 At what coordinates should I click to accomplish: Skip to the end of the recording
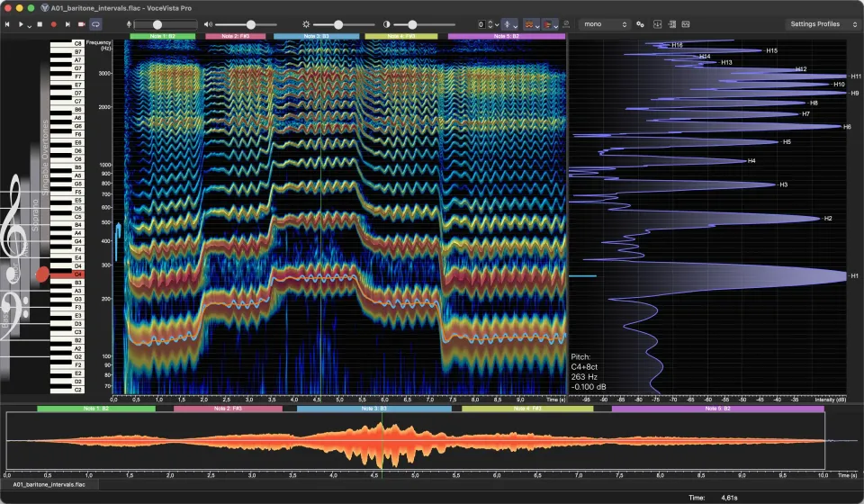pos(67,24)
